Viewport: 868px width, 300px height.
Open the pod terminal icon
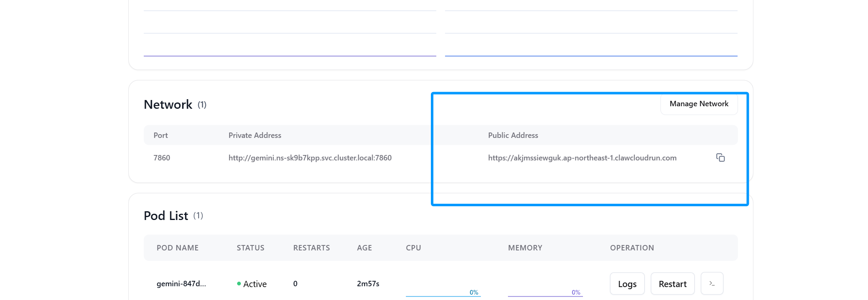click(712, 284)
